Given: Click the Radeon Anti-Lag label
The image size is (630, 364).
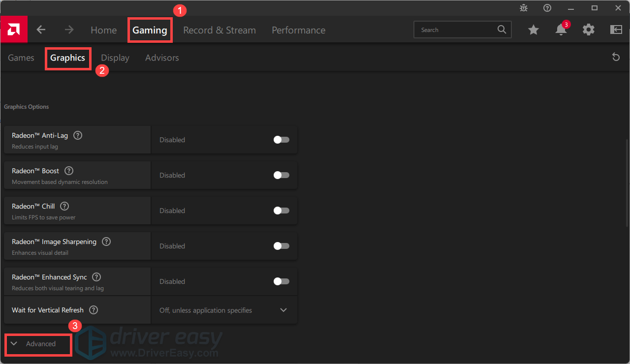Looking at the screenshot, I should point(40,135).
